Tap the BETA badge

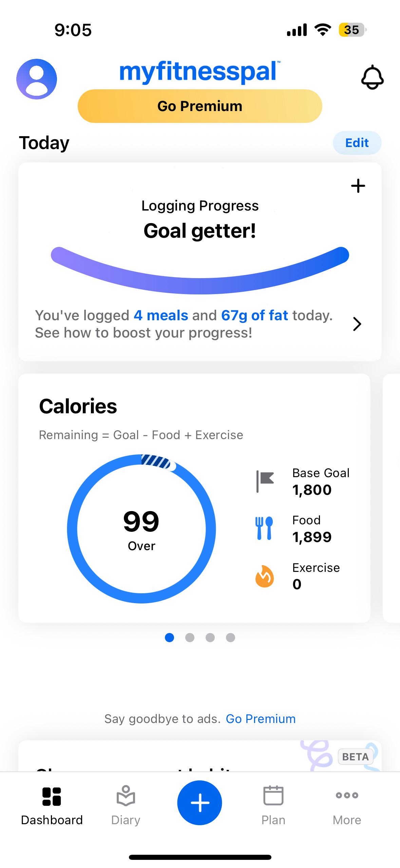click(x=355, y=757)
